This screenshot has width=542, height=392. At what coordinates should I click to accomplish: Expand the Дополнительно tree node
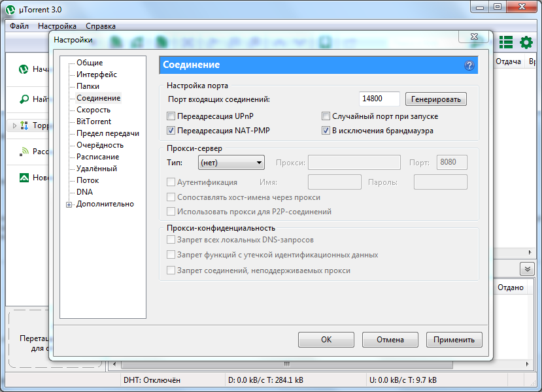pyautogui.click(x=69, y=204)
